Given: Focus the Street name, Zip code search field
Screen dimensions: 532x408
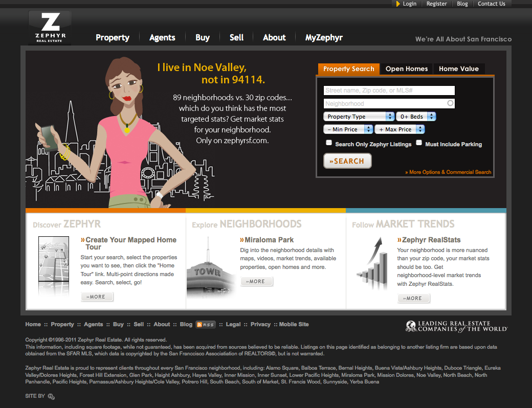Looking at the screenshot, I should (389, 90).
